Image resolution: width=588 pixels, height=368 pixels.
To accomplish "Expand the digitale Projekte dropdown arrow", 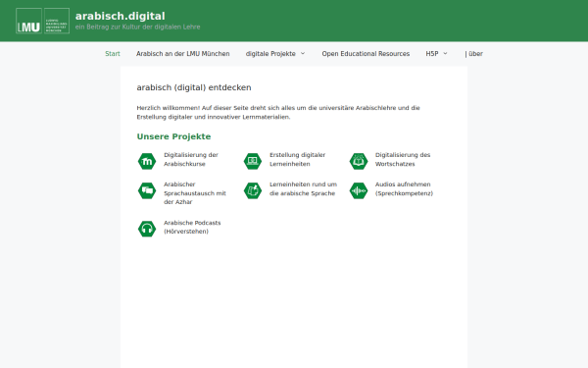I will pyautogui.click(x=303, y=53).
